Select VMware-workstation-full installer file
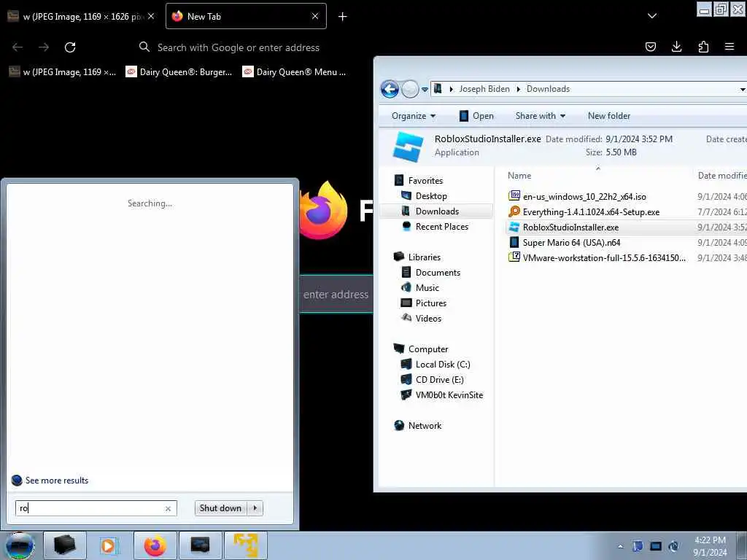The width and height of the screenshot is (747, 560). click(x=604, y=257)
